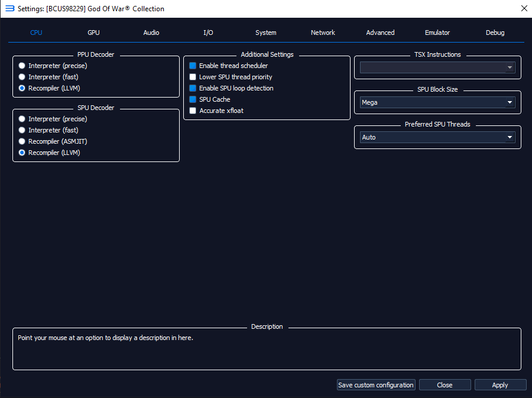Open the Audio tab
Viewport: 532px width, 398px height.
tap(151, 33)
